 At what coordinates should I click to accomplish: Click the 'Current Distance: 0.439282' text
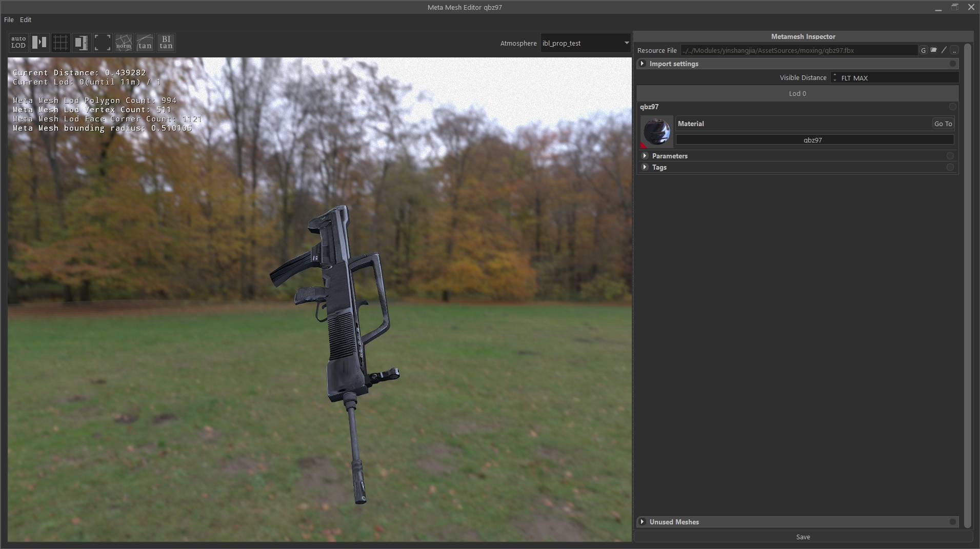pyautogui.click(x=79, y=73)
